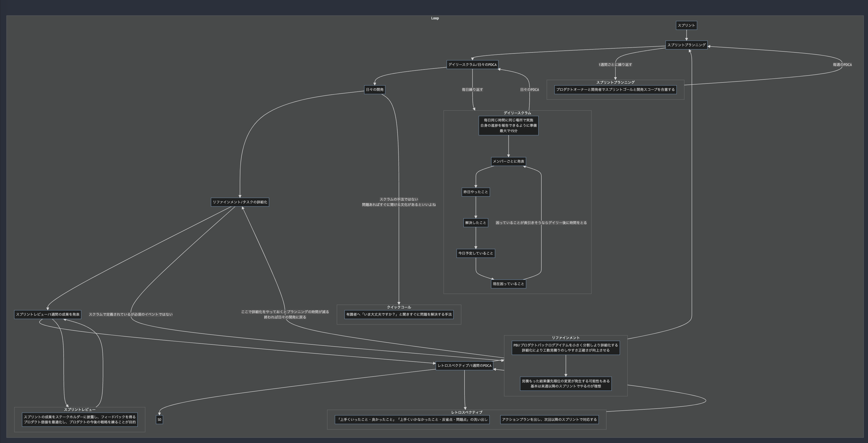This screenshot has width=868, height=443.
Task: Click the メンバーごとに発表 node
Action: pyautogui.click(x=508, y=161)
